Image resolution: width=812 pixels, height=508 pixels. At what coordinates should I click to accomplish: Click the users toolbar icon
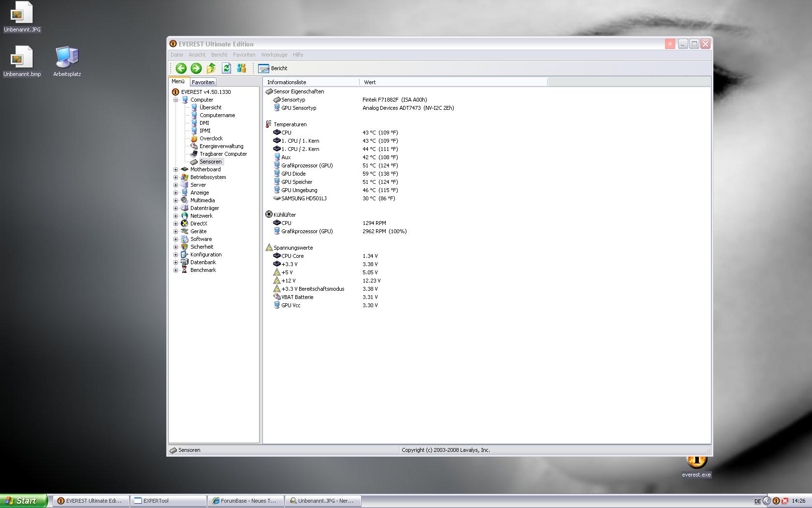(x=241, y=68)
